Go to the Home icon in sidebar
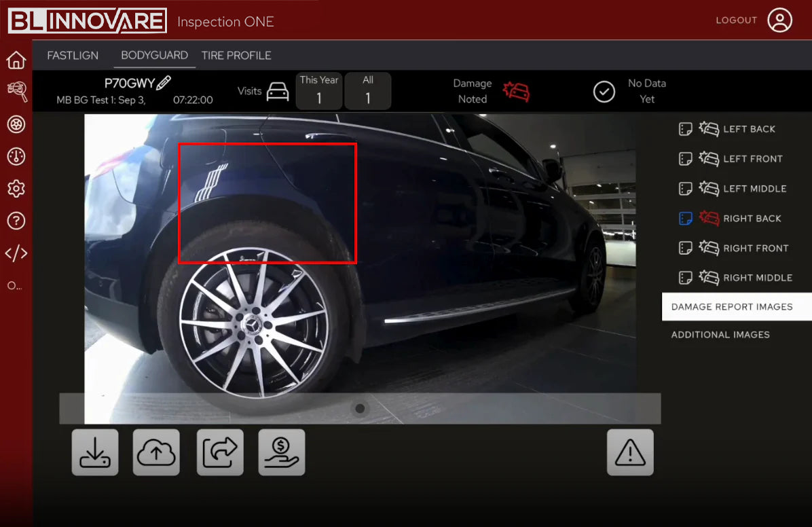Screen dimensions: 812x527 16,60
